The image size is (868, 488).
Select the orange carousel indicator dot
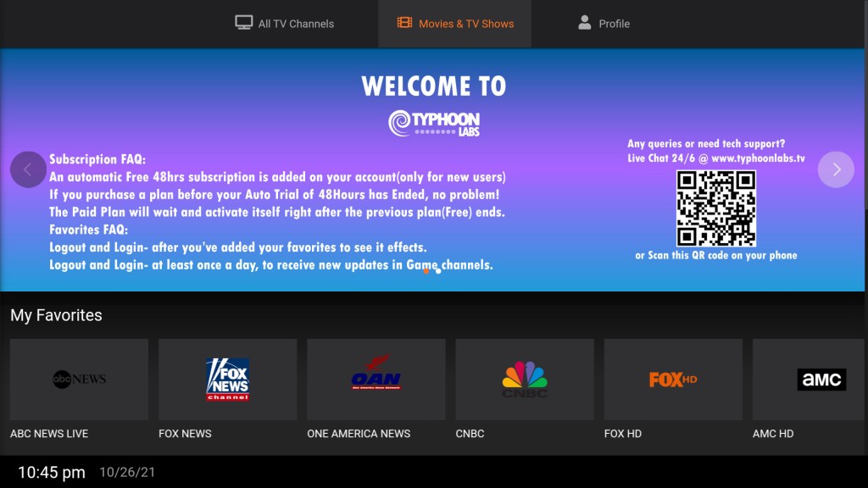point(426,271)
